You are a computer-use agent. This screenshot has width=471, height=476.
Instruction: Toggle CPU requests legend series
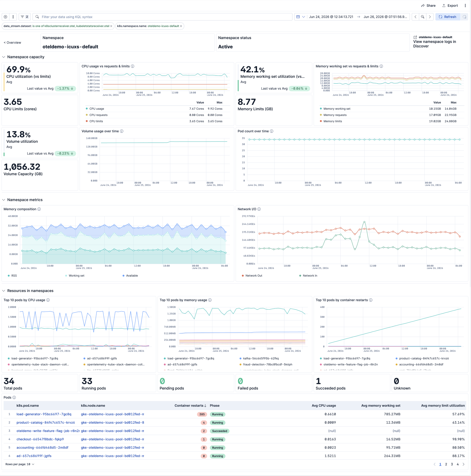[x=98, y=115]
